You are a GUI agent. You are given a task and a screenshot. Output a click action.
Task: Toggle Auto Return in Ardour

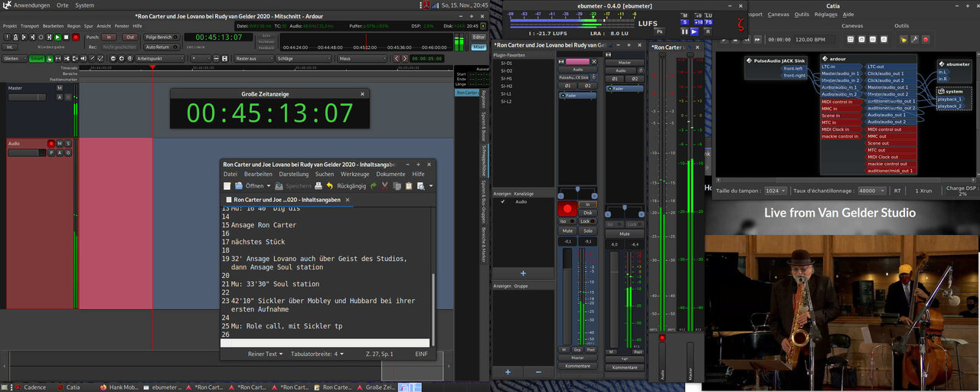[x=162, y=47]
